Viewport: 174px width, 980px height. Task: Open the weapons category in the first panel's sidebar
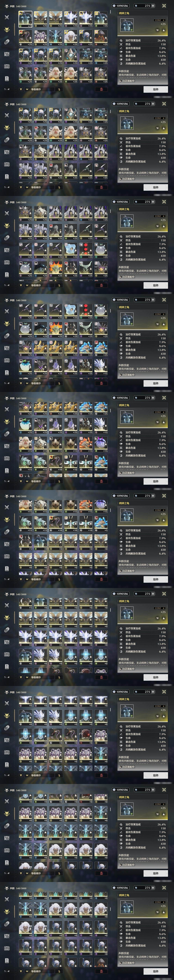pyautogui.click(x=7, y=17)
